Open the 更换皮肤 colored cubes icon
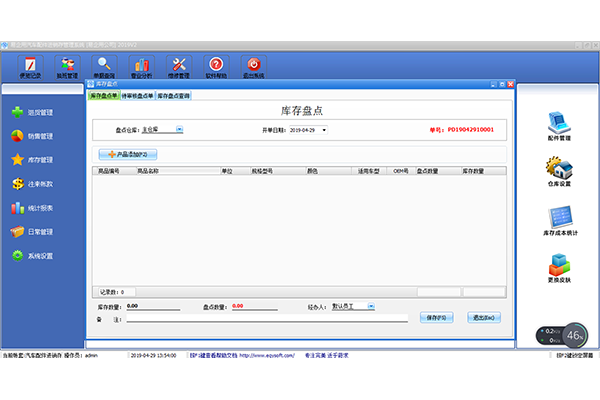 pyautogui.click(x=559, y=268)
